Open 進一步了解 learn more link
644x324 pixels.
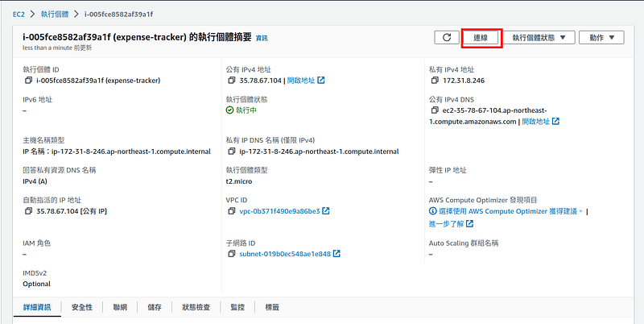[x=447, y=224]
